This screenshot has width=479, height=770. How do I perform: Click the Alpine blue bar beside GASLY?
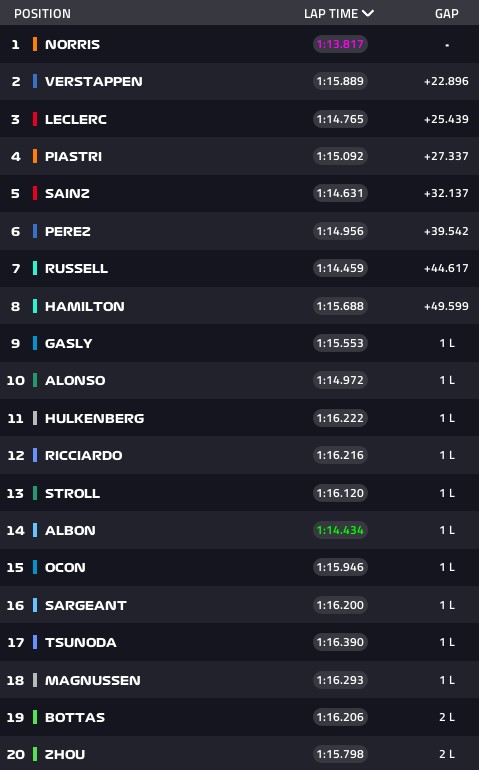(x=35, y=343)
